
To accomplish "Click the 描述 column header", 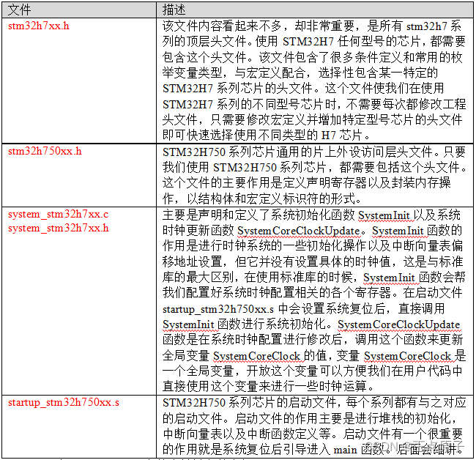I will click(315, 10).
